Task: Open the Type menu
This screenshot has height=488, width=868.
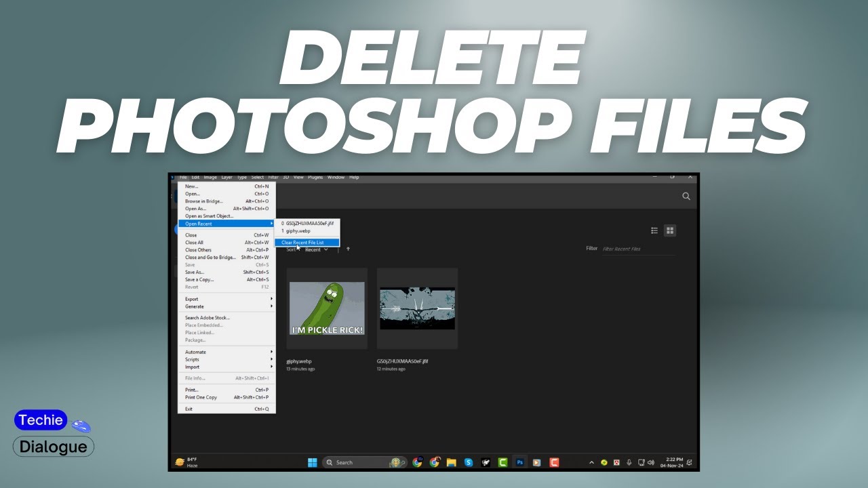Action: coord(242,178)
